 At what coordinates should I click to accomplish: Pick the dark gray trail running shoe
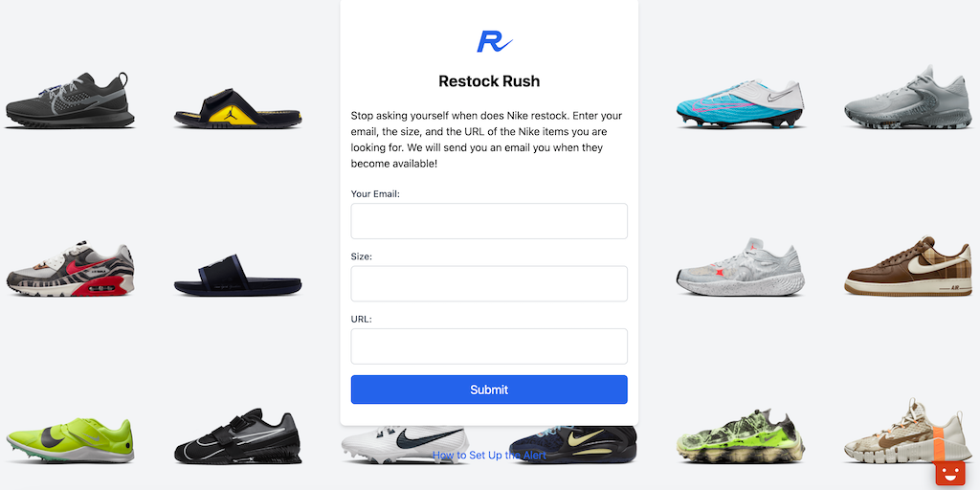tap(70, 100)
